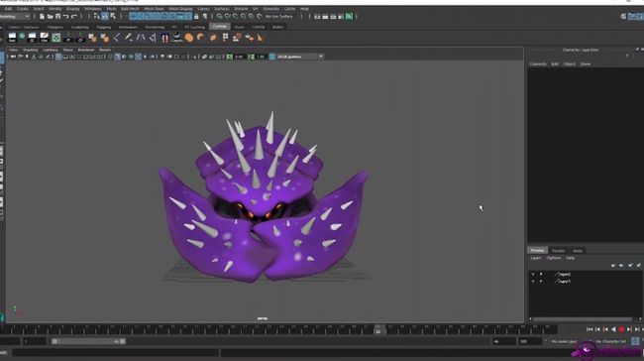Open the Shading panel menu

[30, 50]
